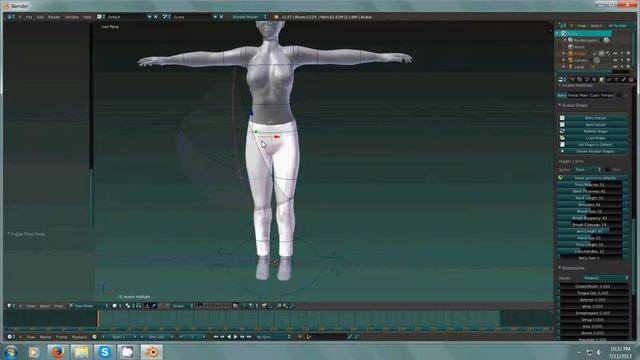Open Firefox from the taskbar

[58, 351]
